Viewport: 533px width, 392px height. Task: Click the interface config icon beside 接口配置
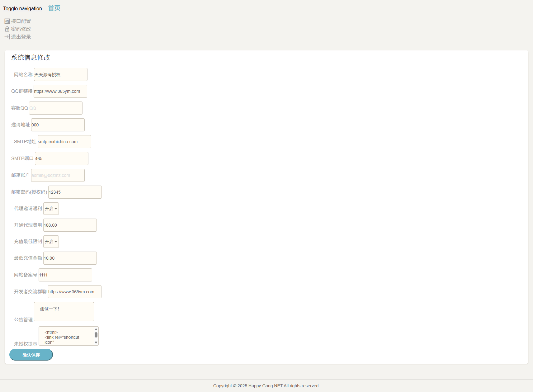tap(7, 21)
